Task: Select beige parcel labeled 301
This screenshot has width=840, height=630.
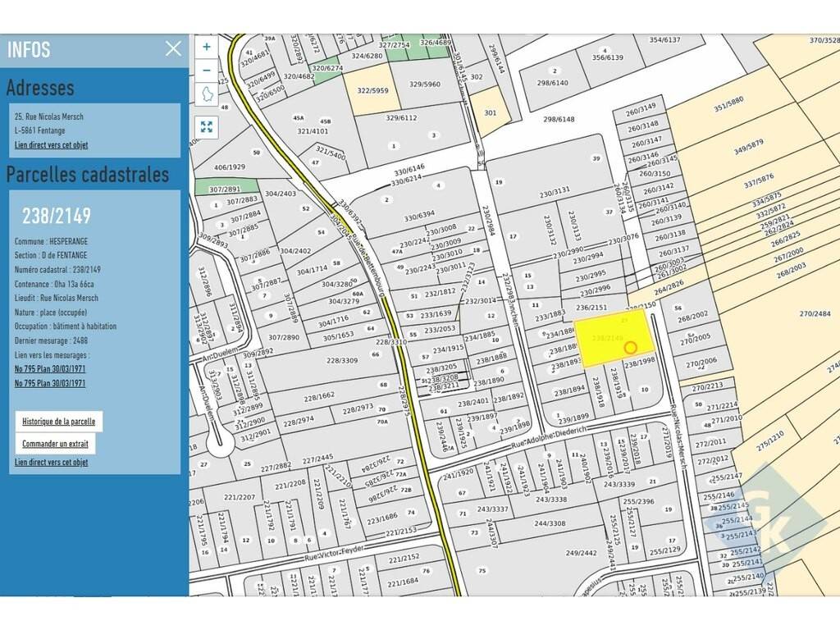Action: coord(490,112)
